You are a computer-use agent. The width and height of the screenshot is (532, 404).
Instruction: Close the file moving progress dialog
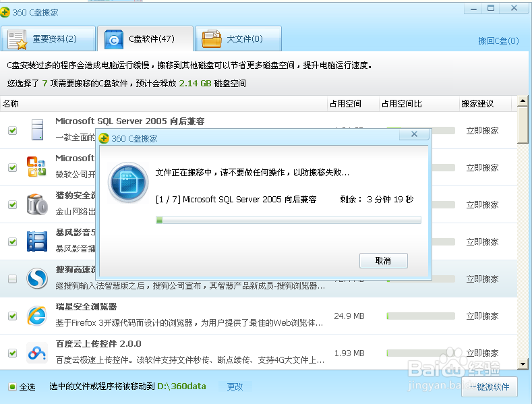coord(414,134)
